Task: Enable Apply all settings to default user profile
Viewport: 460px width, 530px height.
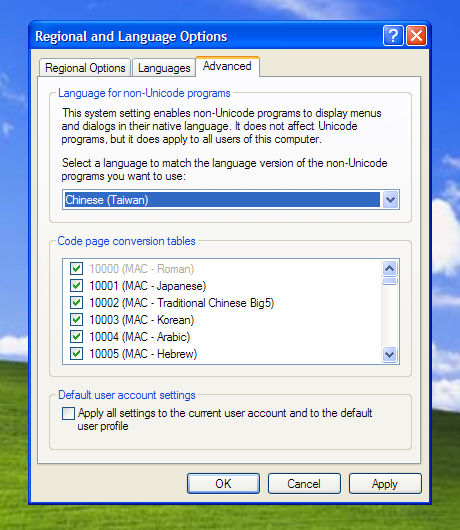Action: pos(68,413)
